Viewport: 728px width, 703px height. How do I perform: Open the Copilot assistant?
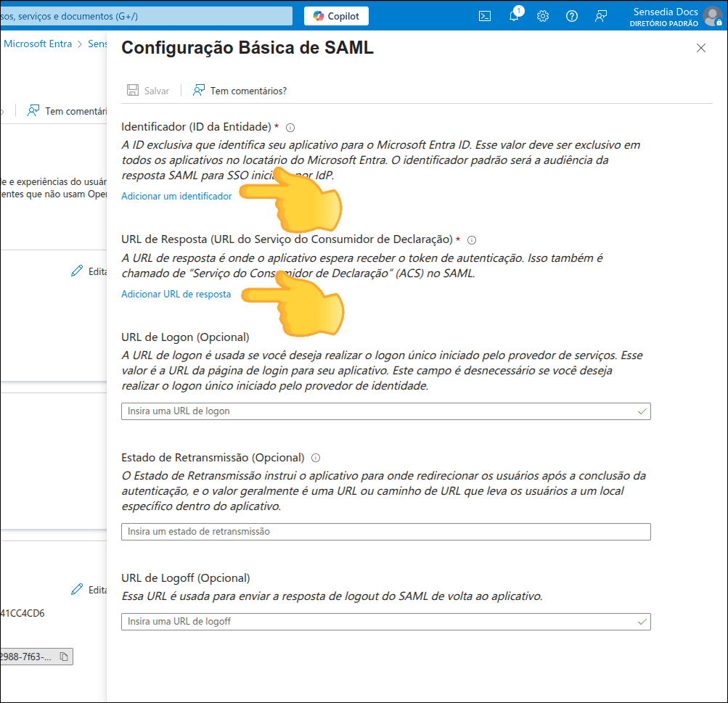pos(335,15)
